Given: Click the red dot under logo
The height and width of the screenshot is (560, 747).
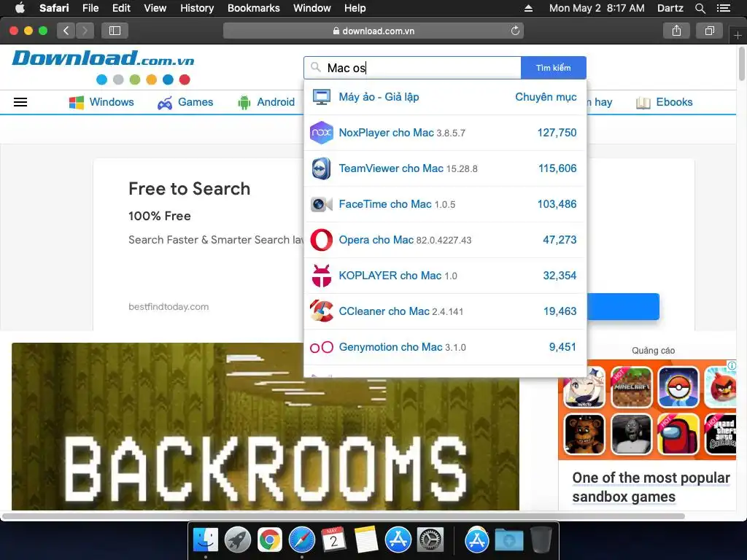Looking at the screenshot, I should [185, 79].
